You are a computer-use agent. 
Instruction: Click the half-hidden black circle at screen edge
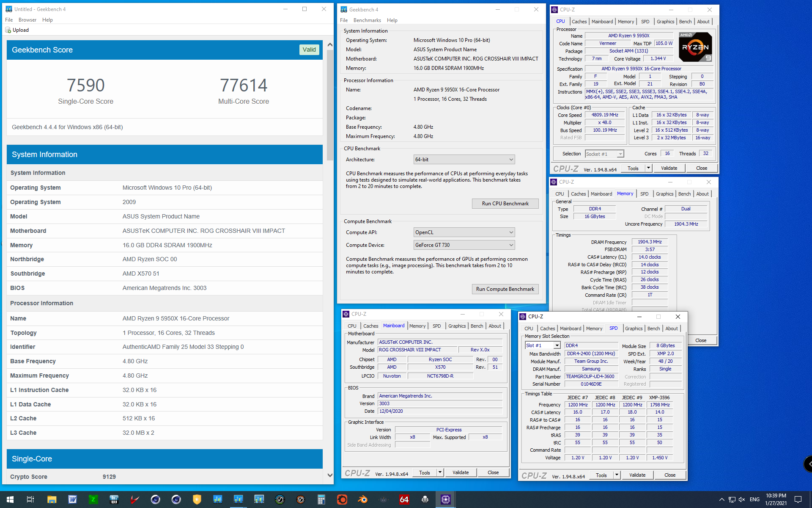click(808, 464)
